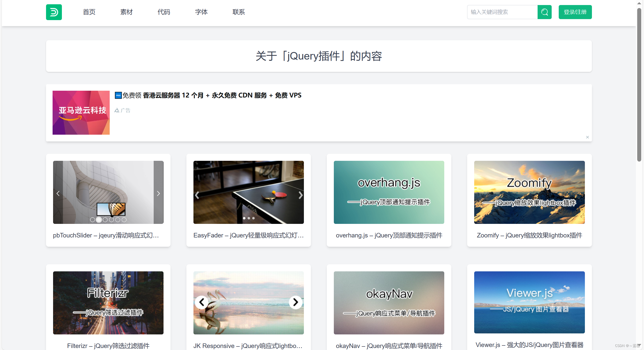The width and height of the screenshot is (644, 350).
Task: Click the Viewer.js ocean thumbnail
Action: pos(529,302)
